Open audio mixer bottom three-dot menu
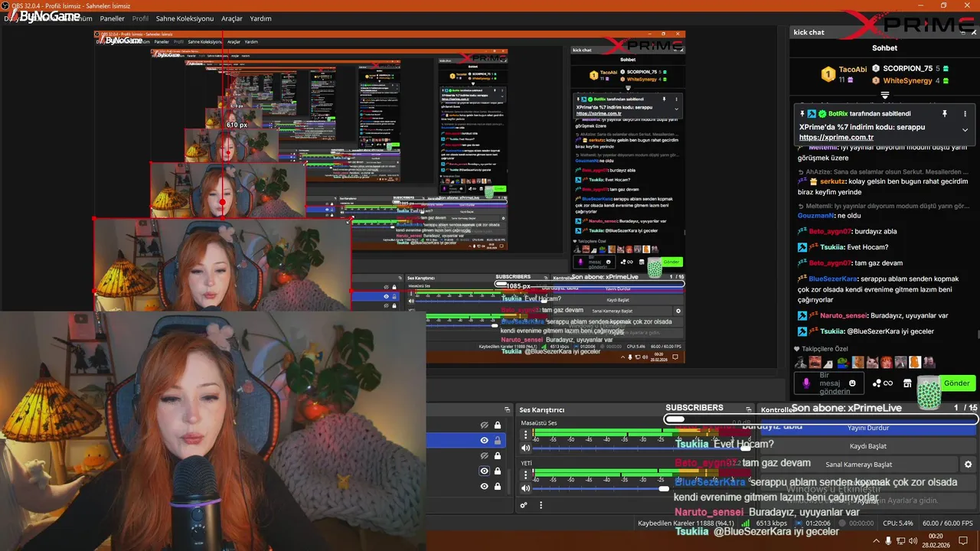The width and height of the screenshot is (980, 551). pyautogui.click(x=541, y=505)
